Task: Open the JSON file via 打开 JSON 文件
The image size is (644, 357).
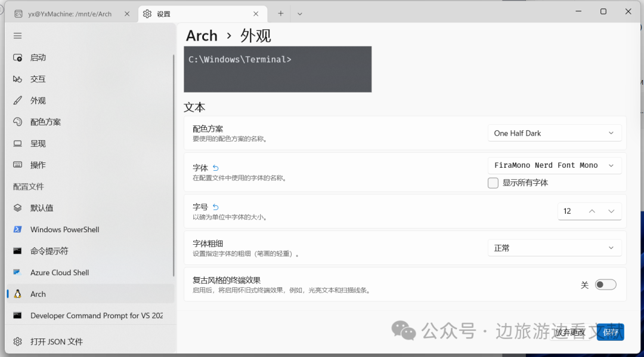Action: 91,342
